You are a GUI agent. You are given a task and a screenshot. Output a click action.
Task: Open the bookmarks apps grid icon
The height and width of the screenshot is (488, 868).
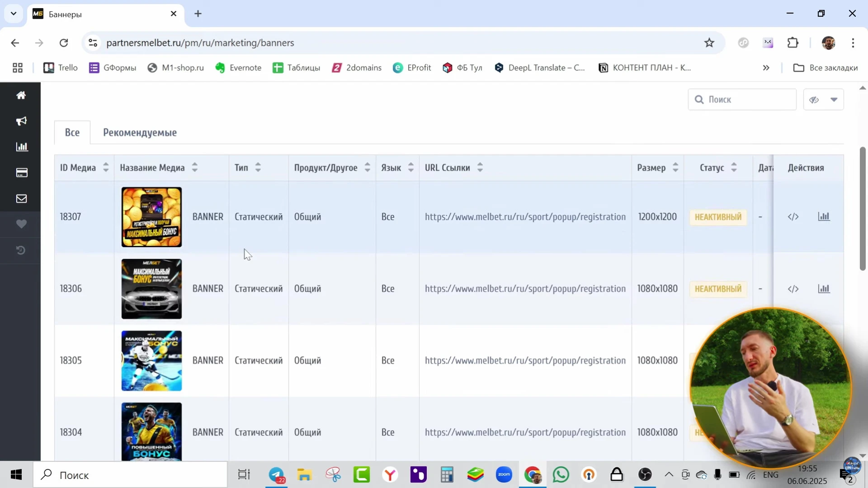(x=18, y=68)
